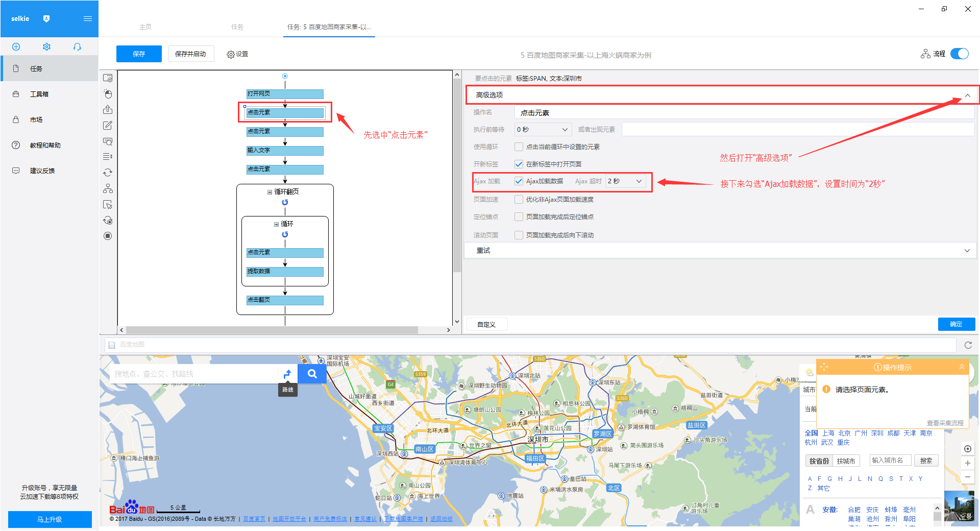980x531 pixels.
Task: Select the 输入文字 flow step
Action: coord(285,151)
